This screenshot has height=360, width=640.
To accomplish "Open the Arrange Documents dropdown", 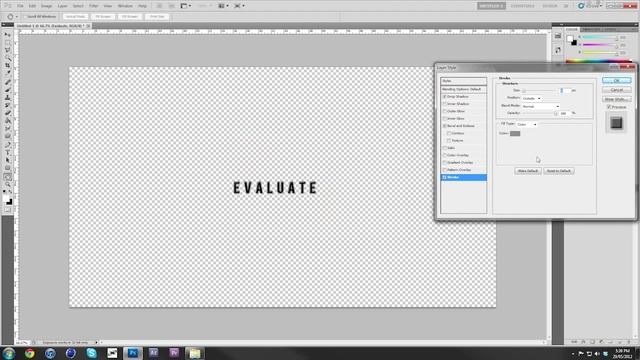I will pos(223,6).
